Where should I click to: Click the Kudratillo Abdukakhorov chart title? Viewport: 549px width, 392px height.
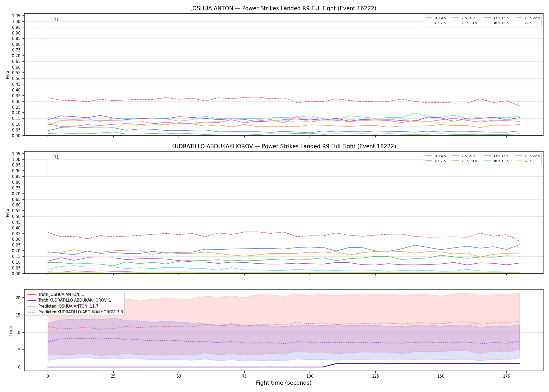284,146
